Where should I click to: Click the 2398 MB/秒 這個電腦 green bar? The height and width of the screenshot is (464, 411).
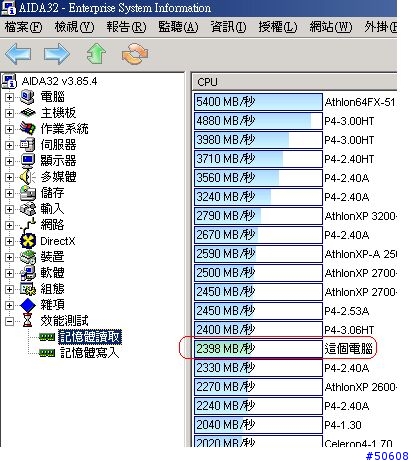pos(258,349)
